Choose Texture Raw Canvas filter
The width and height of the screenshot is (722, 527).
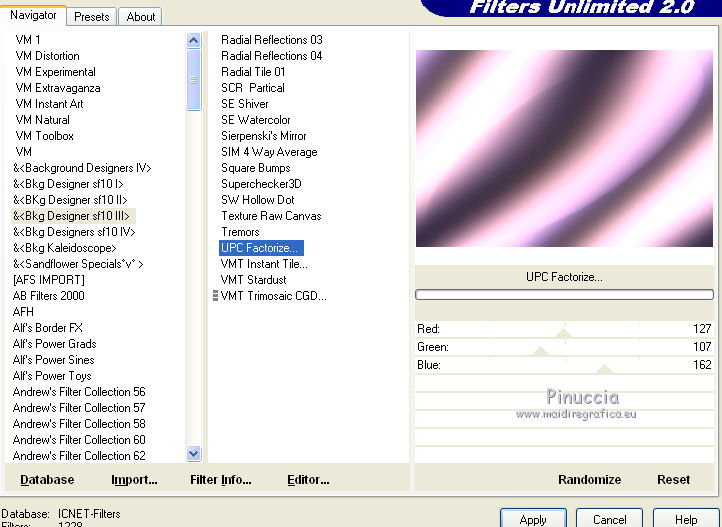(271, 216)
